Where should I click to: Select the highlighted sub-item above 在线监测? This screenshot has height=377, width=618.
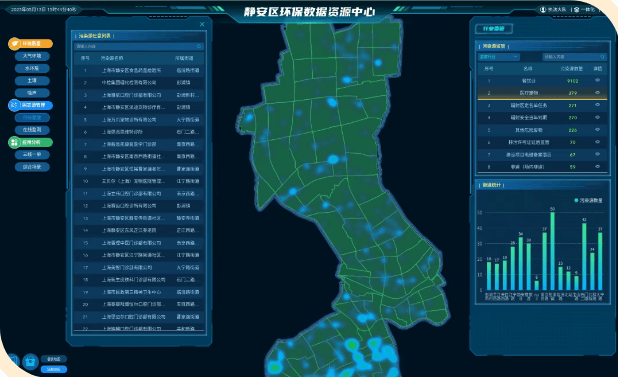click(32, 117)
